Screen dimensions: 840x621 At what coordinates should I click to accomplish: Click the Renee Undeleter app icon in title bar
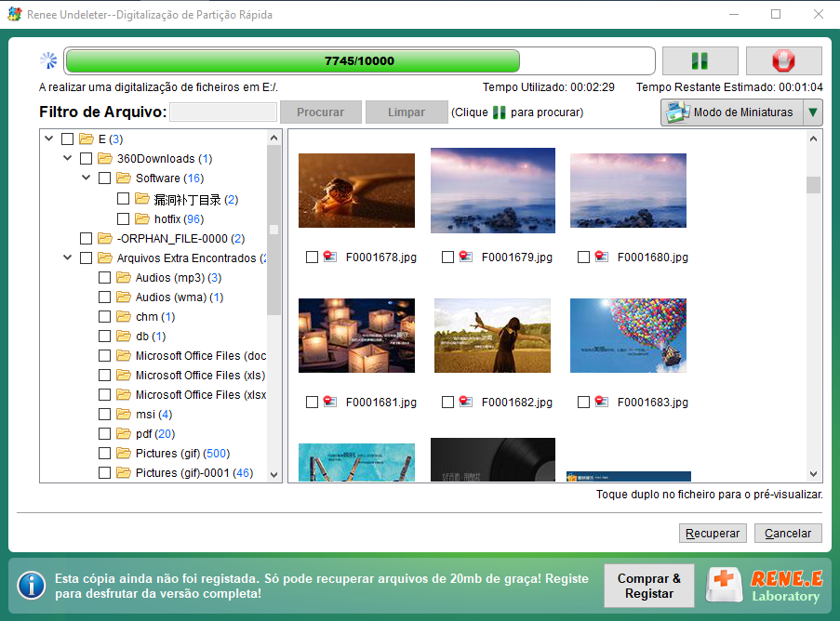coord(15,15)
